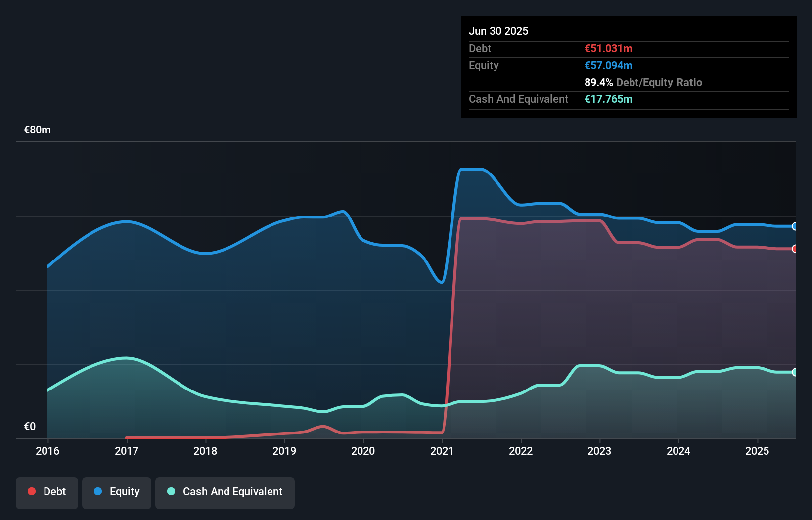The image size is (812, 520).
Task: Click the €57.094m equity value
Action: [x=608, y=65]
